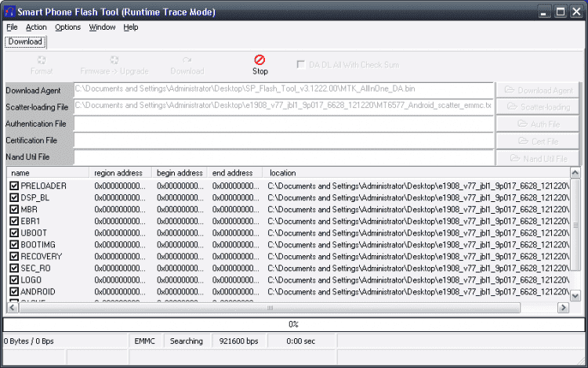Click the PRELOADER row name text
This screenshot has width=588, height=368.
pyautogui.click(x=43, y=186)
